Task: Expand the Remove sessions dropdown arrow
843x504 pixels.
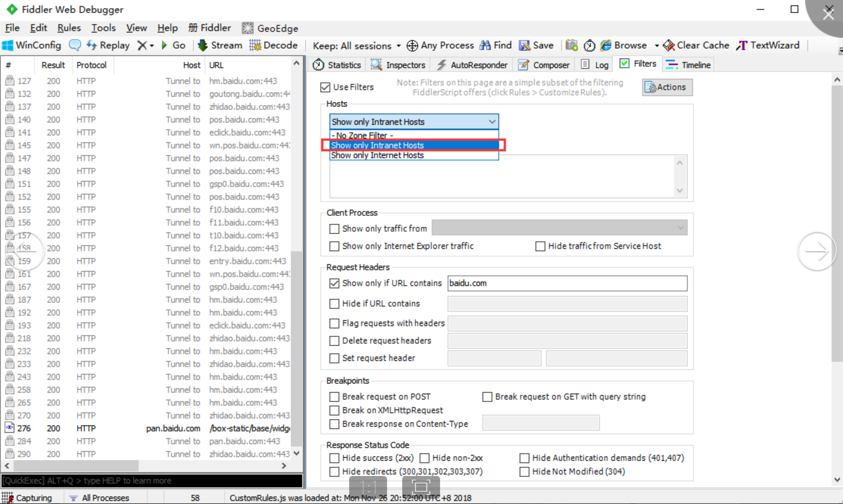Action: pyautogui.click(x=152, y=46)
